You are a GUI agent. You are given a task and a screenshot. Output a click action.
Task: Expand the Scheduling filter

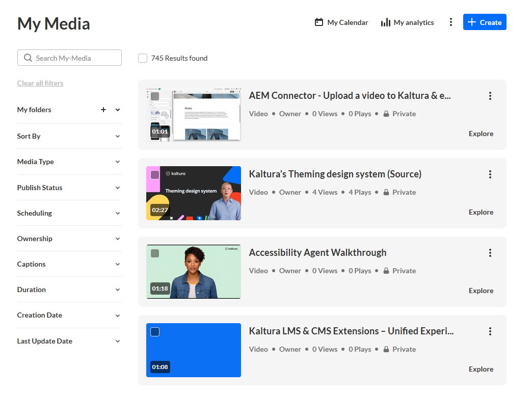pyautogui.click(x=69, y=213)
